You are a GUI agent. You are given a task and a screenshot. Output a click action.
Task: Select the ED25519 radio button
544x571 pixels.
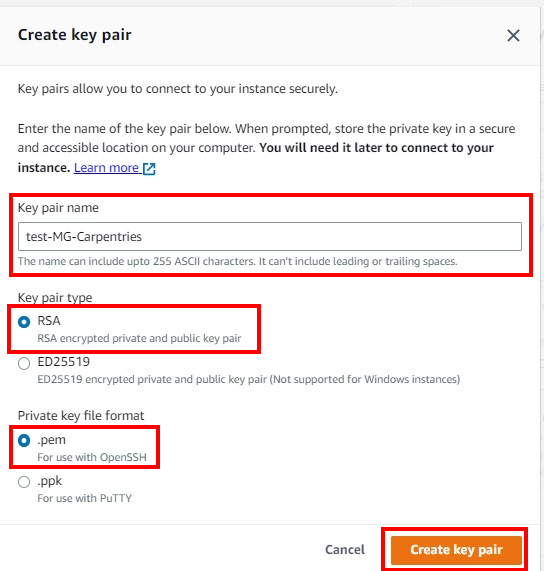24,363
